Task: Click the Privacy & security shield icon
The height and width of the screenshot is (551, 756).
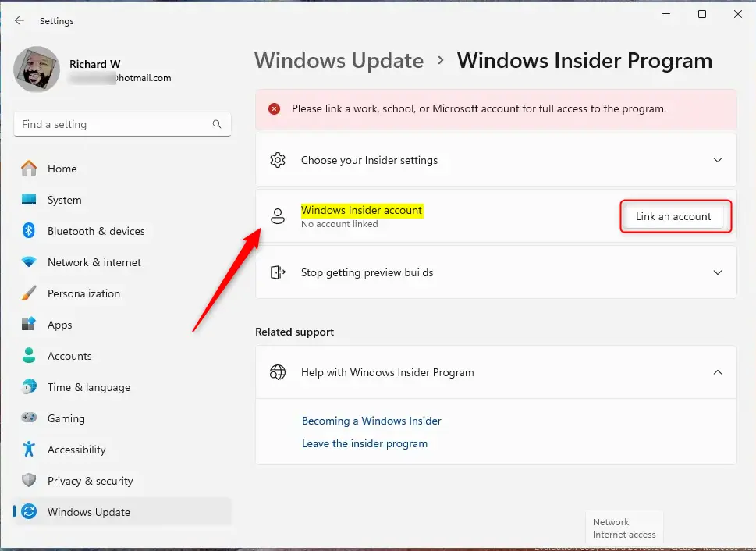Action: [29, 480]
